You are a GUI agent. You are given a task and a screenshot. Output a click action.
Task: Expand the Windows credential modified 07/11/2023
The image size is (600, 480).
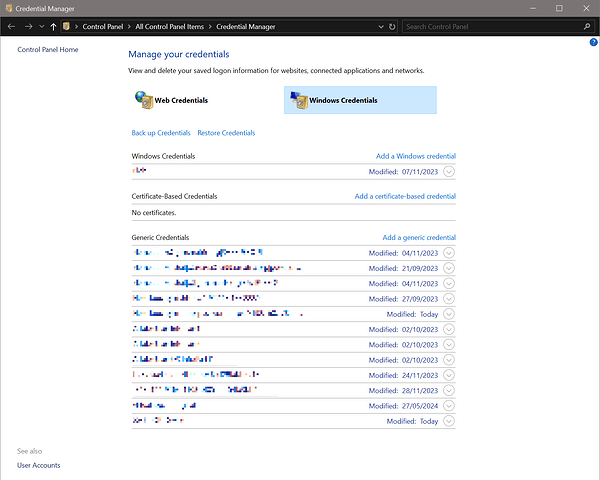pos(449,171)
